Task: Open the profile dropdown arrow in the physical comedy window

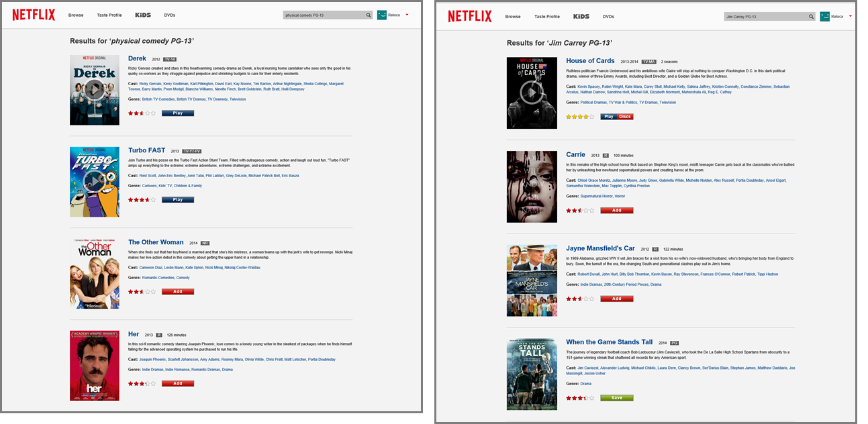Action: pos(407,14)
